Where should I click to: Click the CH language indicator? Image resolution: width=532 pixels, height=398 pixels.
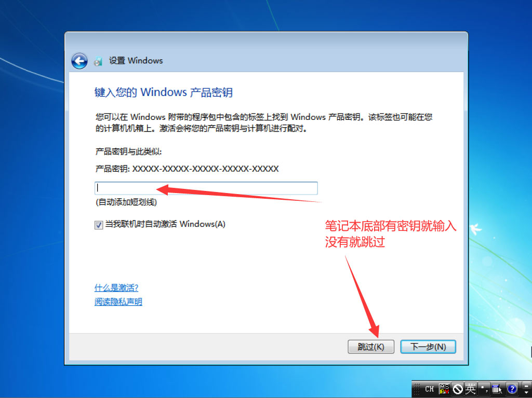[430, 389]
